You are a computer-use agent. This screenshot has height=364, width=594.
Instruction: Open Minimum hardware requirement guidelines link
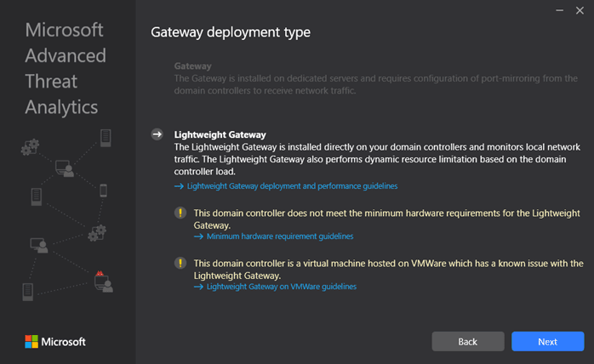[x=280, y=236]
